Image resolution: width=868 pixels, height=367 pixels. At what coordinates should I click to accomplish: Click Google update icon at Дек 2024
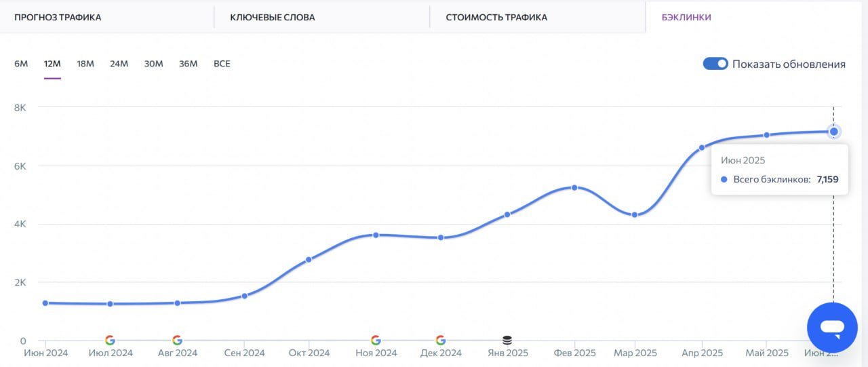441,340
